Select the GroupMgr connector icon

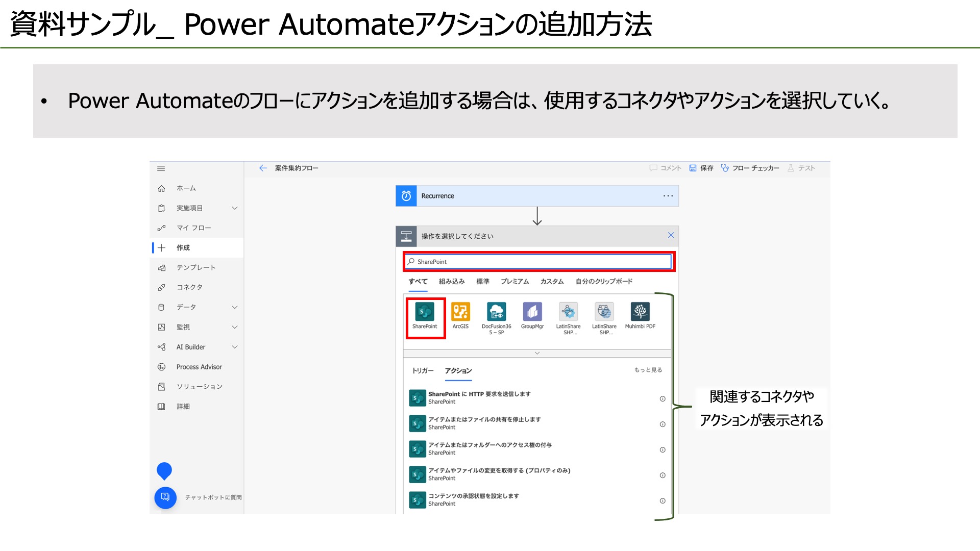(532, 312)
